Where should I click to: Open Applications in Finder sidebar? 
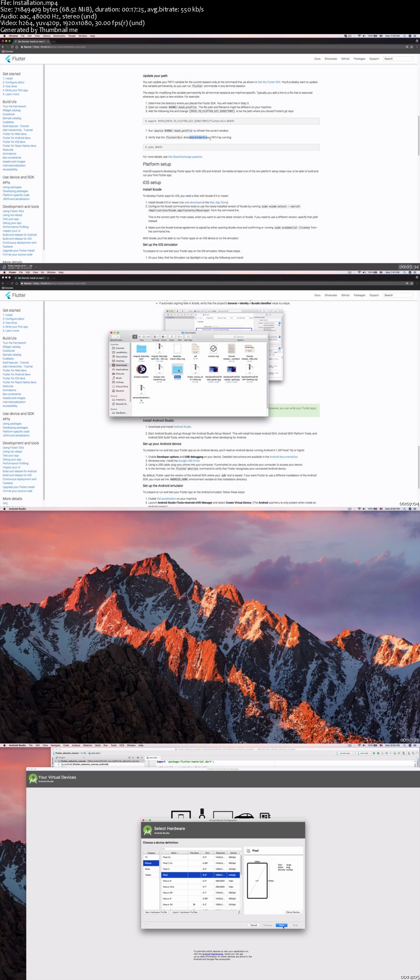[x=122, y=370]
